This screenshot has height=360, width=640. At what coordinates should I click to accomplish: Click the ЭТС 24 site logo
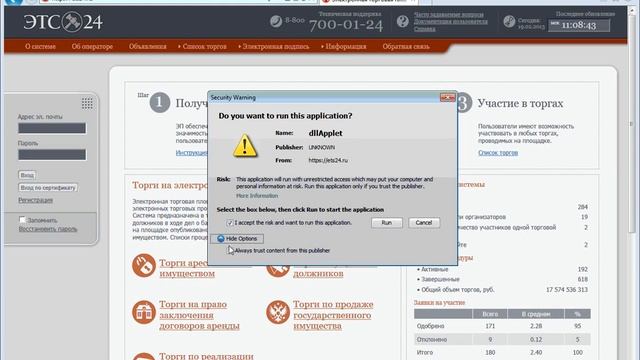pyautogui.click(x=63, y=22)
